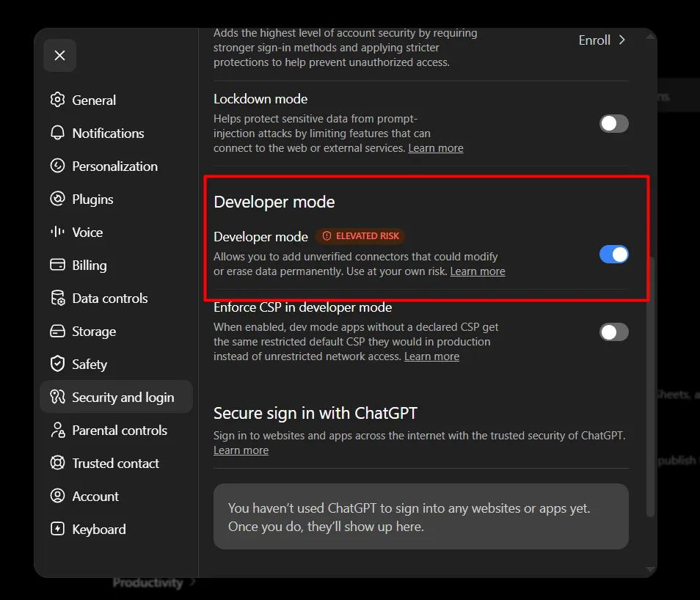Click the Billing card icon
Viewport: 700px width, 600px height.
pos(57,265)
